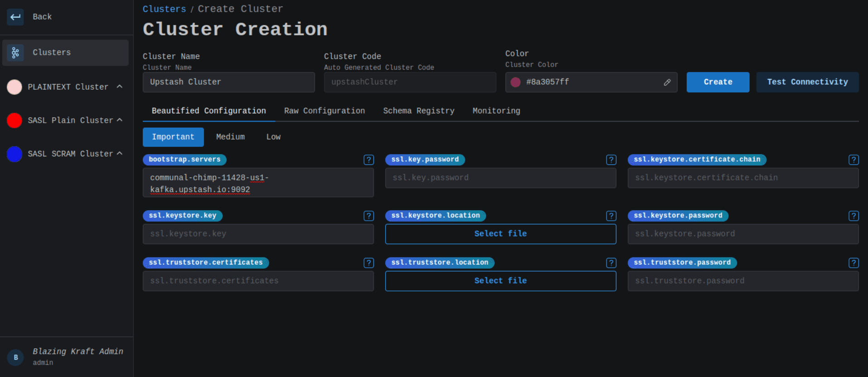Click the Blazing Kraft Admin user name
This screenshot has height=377, width=868.
[x=78, y=352]
